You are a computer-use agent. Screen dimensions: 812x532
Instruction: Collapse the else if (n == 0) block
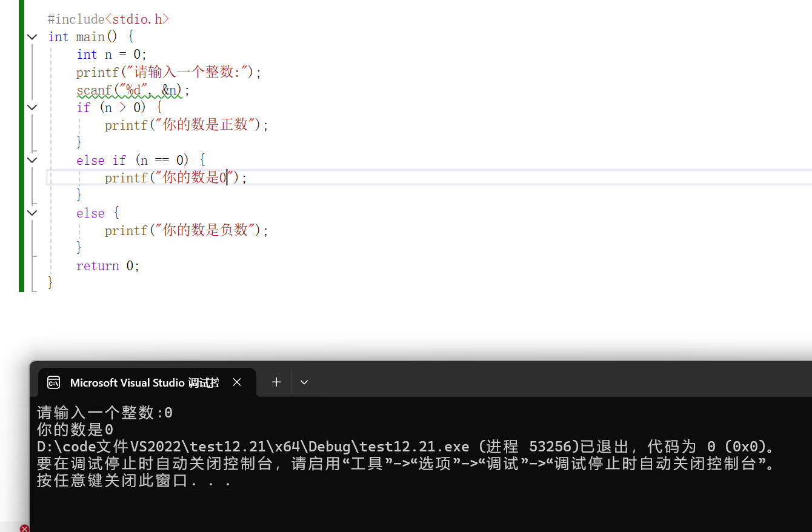(x=32, y=160)
